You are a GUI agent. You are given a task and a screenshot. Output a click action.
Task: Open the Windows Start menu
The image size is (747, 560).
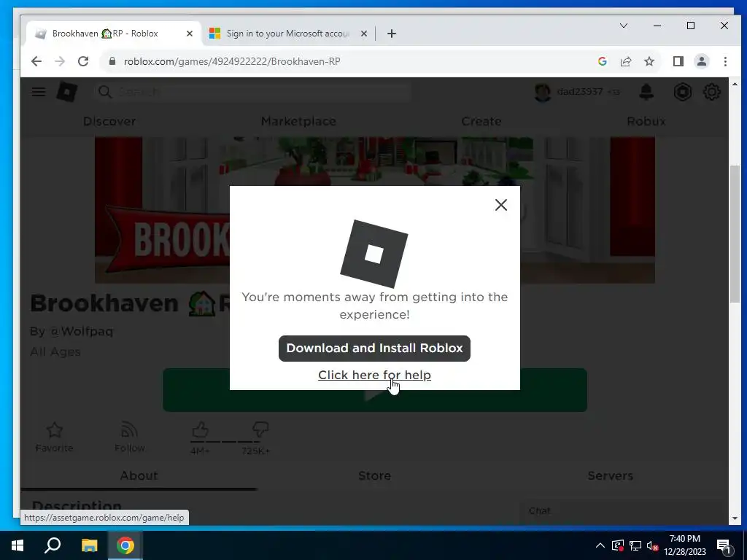(18, 545)
